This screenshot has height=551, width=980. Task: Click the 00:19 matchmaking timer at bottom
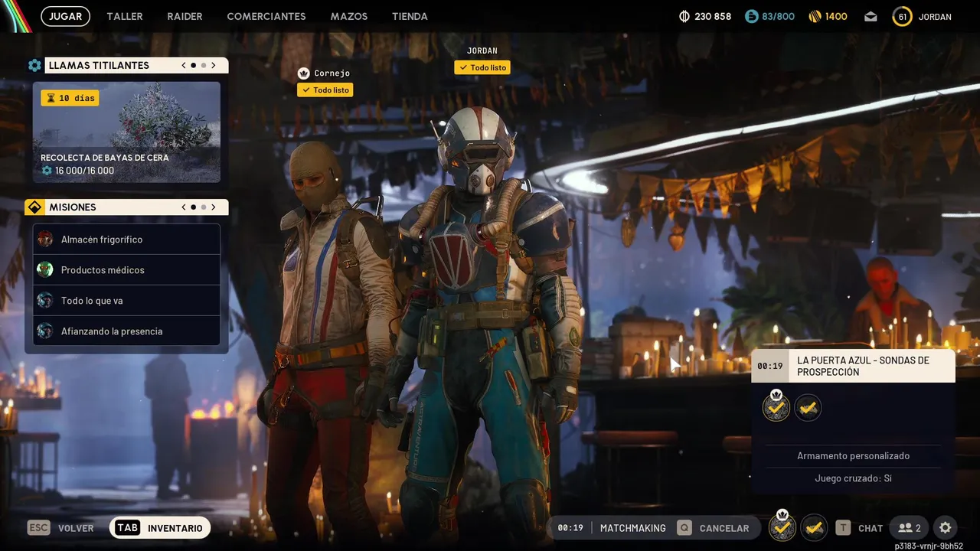pyautogui.click(x=570, y=528)
